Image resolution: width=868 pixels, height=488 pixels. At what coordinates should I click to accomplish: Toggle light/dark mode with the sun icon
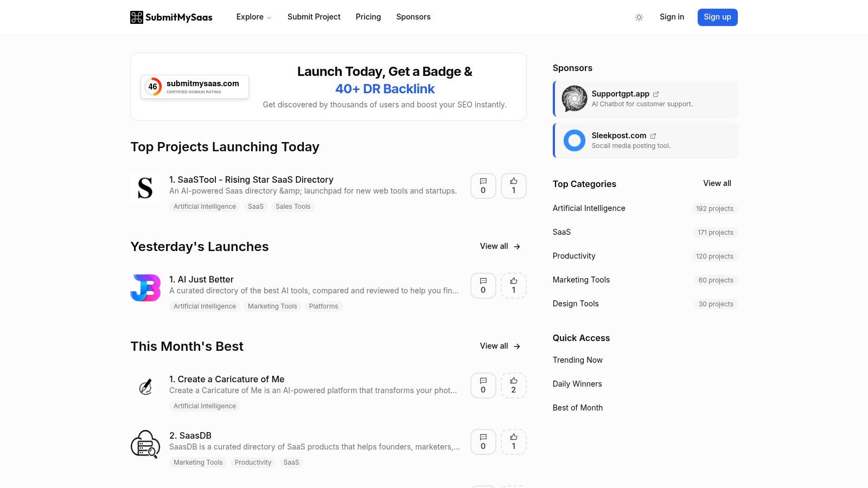(x=639, y=17)
